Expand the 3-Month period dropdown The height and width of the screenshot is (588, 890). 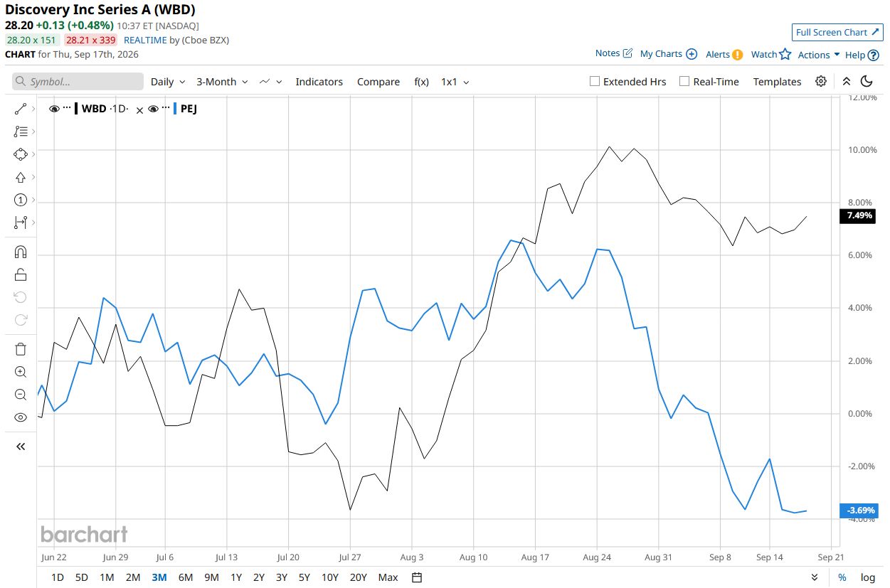(222, 82)
